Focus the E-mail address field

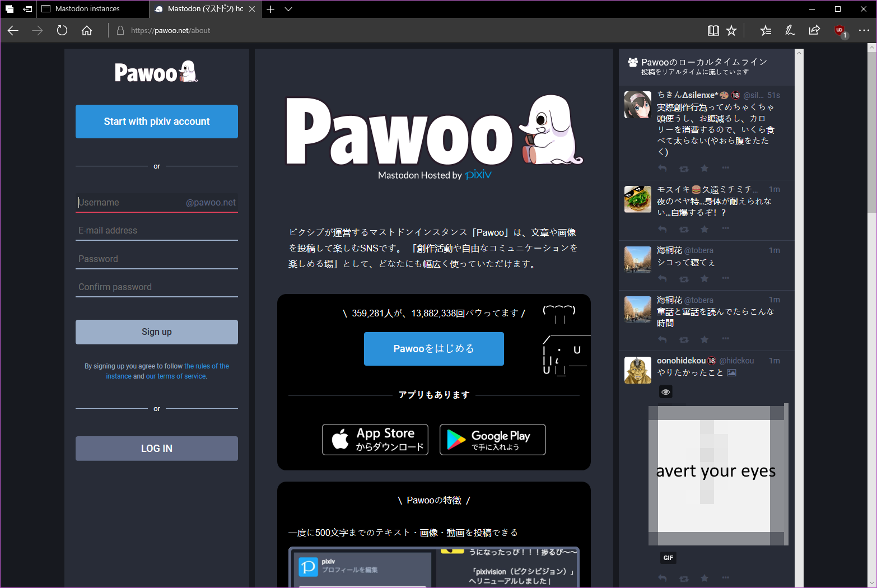coord(157,231)
